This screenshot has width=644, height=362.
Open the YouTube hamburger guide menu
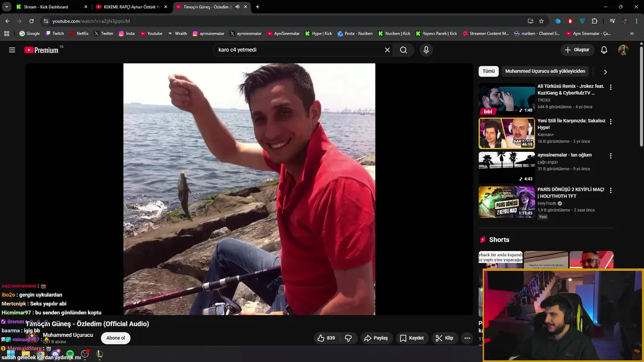(x=12, y=50)
